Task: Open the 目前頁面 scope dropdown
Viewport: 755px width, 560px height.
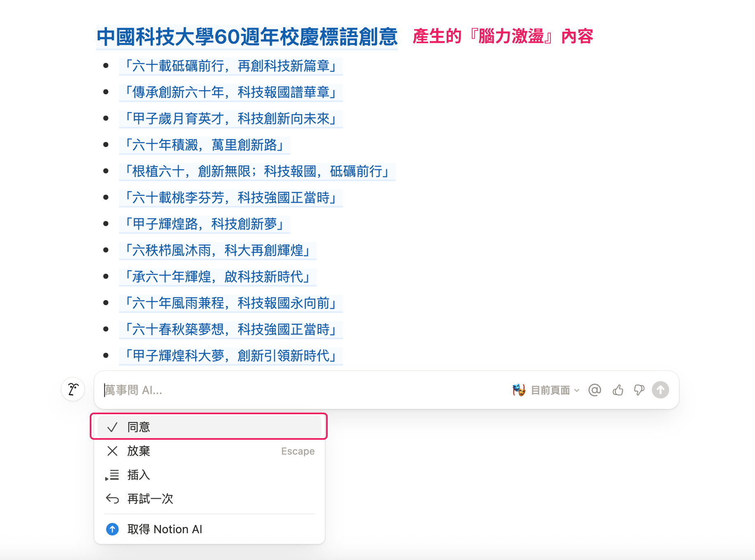Action: coord(555,390)
